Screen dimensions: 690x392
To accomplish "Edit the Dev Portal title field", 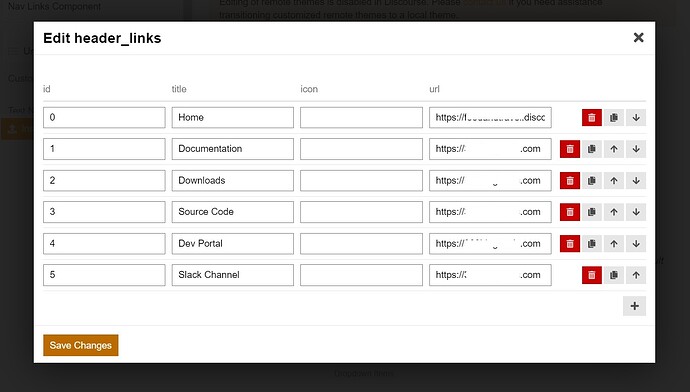I will coord(233,244).
